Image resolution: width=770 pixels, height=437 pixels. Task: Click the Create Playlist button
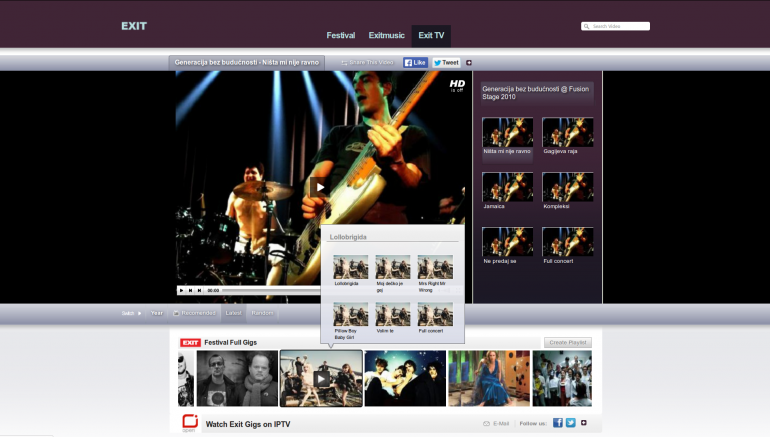[568, 342]
